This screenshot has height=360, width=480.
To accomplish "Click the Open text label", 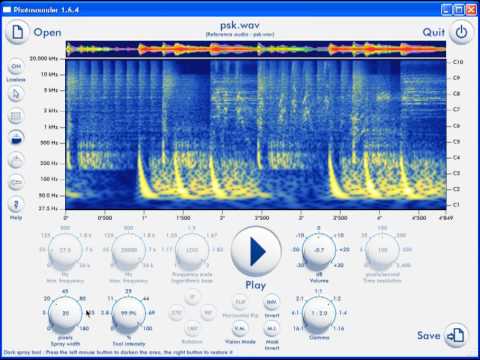I will (47, 33).
